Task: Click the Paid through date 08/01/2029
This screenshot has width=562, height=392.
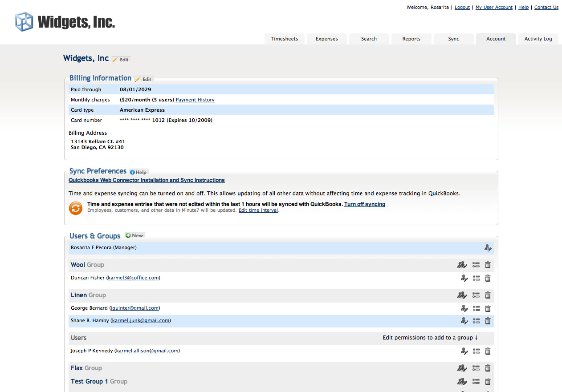Action: (x=135, y=90)
